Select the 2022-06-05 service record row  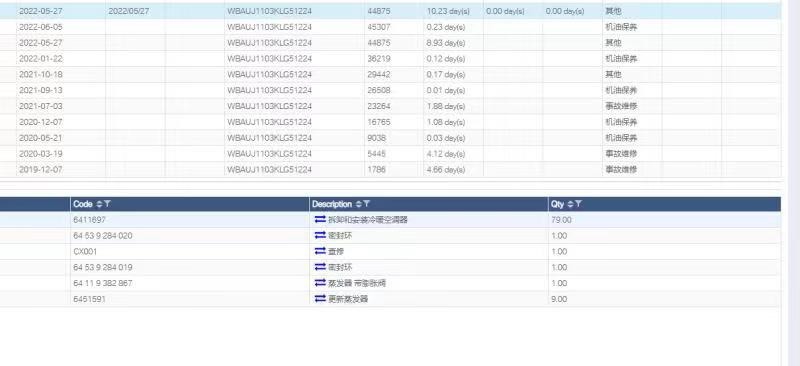click(390, 27)
